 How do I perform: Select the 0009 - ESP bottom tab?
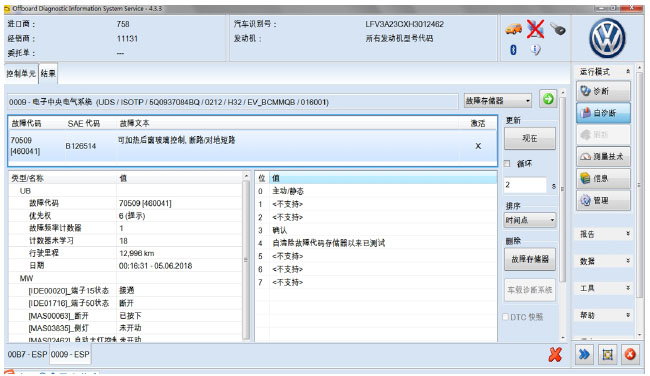click(x=70, y=354)
